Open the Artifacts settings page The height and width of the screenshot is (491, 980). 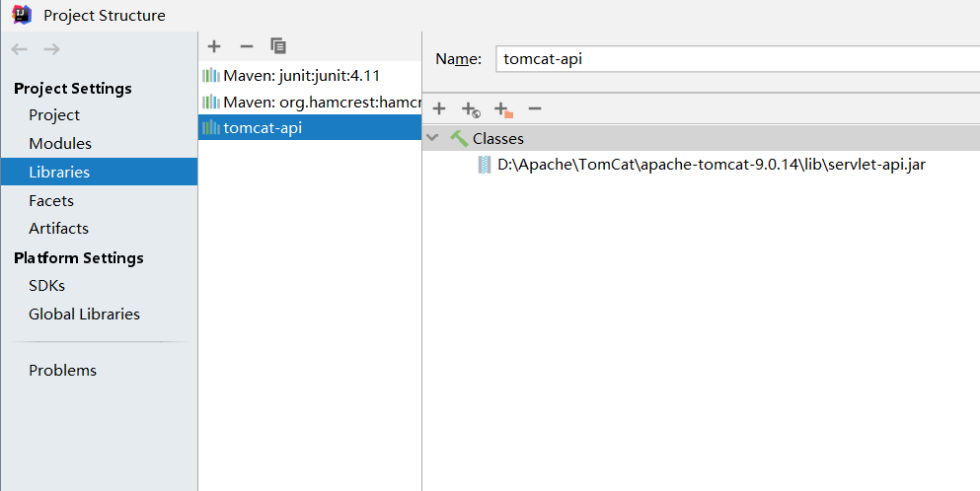pos(59,229)
